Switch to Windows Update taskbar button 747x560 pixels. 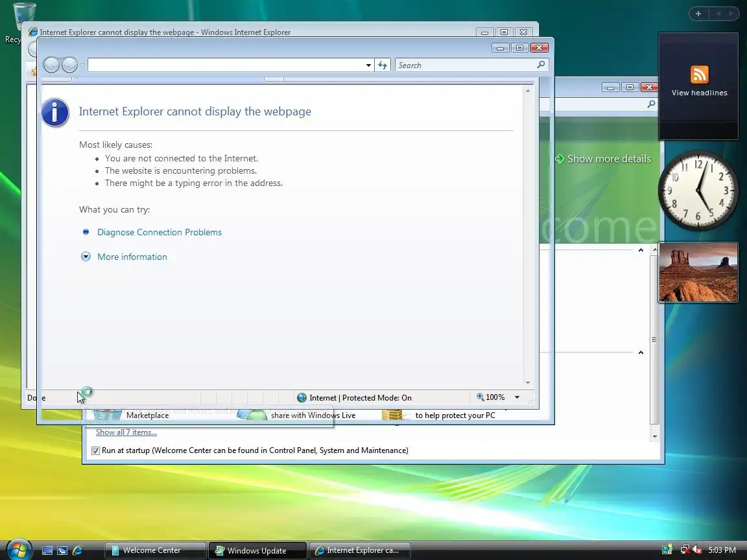point(257,550)
